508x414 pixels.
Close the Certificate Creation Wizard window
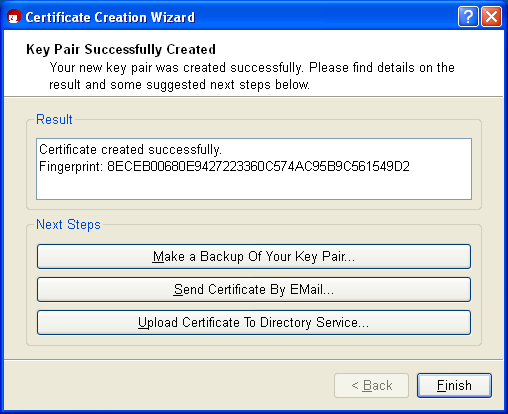pos(491,17)
